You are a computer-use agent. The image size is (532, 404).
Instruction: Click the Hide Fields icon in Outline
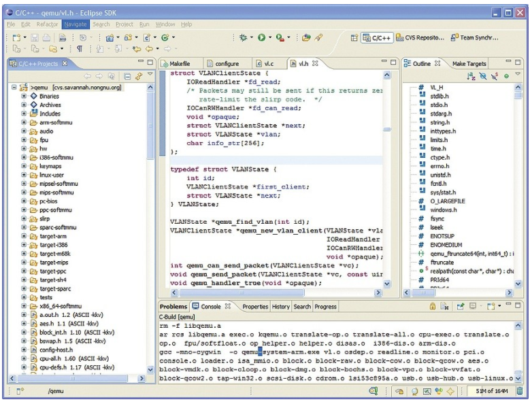(x=483, y=76)
